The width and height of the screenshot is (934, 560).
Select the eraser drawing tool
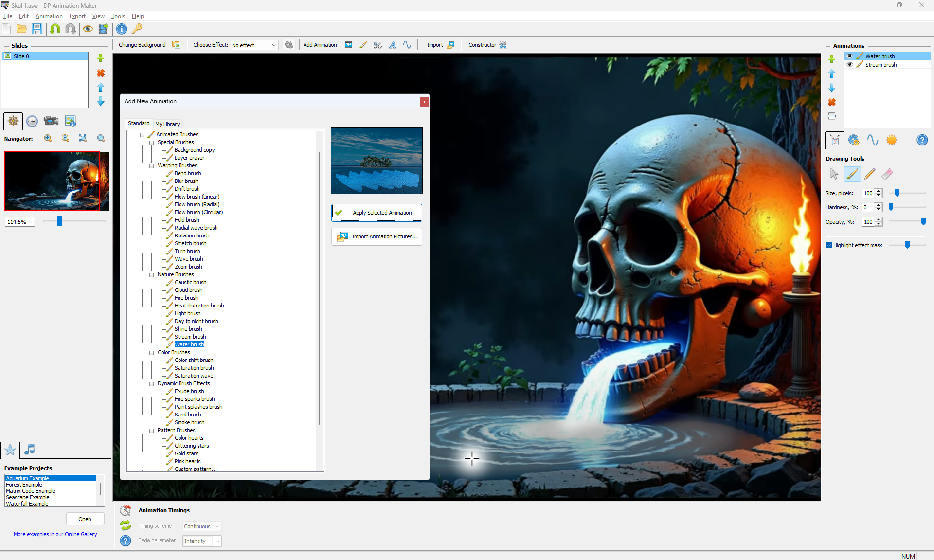(x=887, y=174)
